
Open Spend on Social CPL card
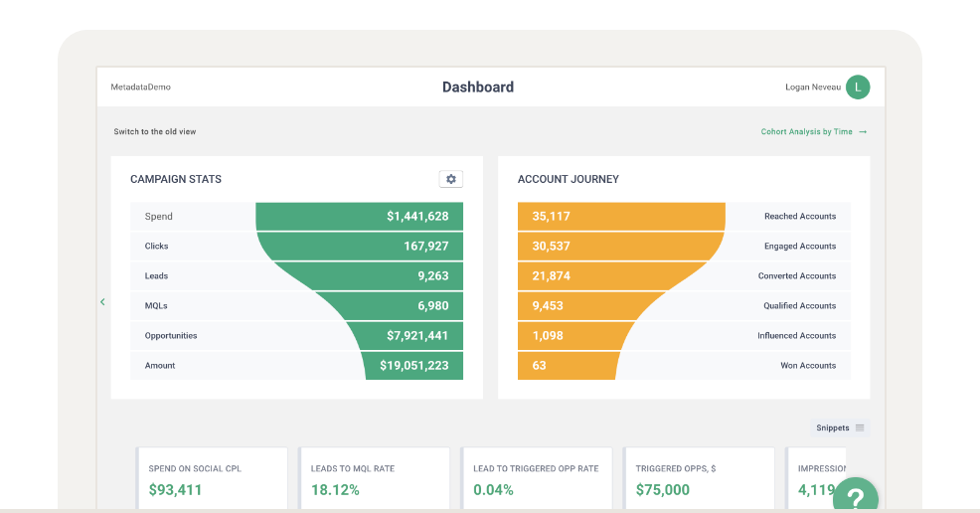(212, 478)
